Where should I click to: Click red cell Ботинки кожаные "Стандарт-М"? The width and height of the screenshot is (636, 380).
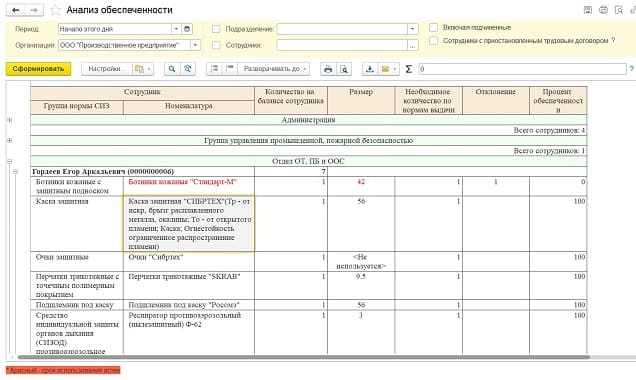point(189,186)
